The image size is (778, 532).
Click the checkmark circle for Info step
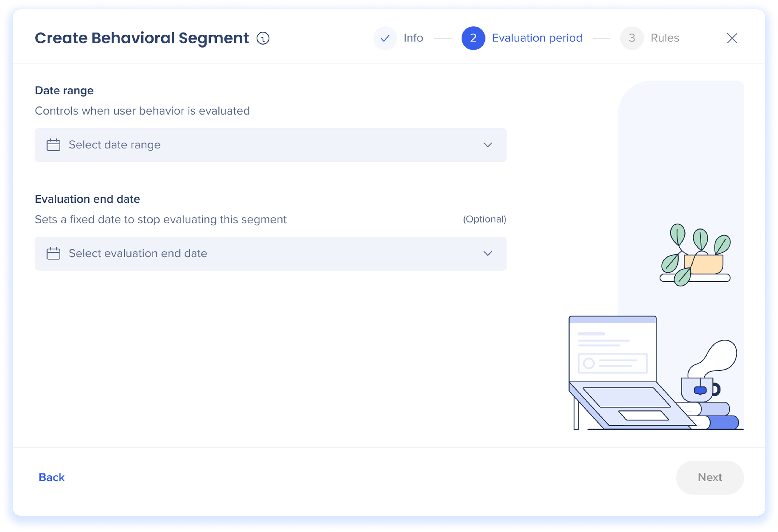coord(385,38)
